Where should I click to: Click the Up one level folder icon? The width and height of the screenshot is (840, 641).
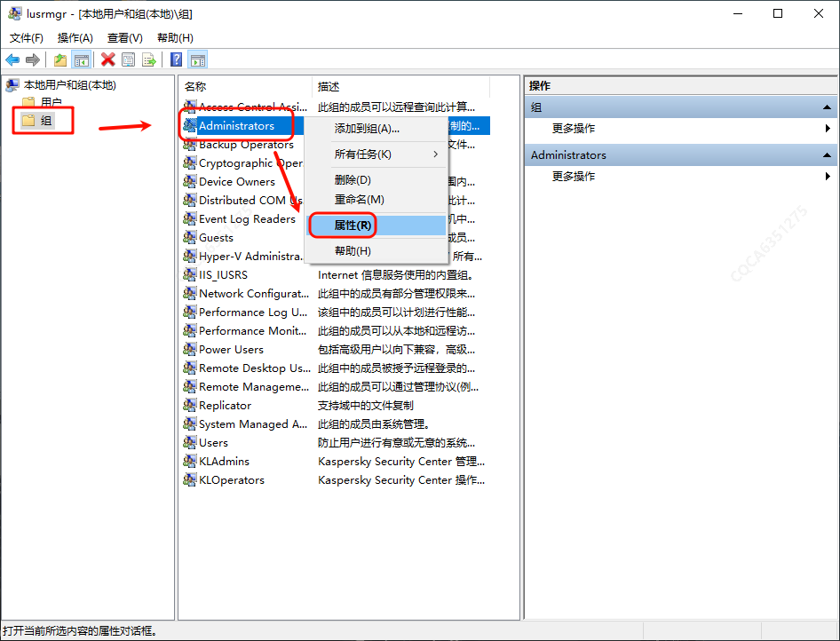(x=60, y=59)
